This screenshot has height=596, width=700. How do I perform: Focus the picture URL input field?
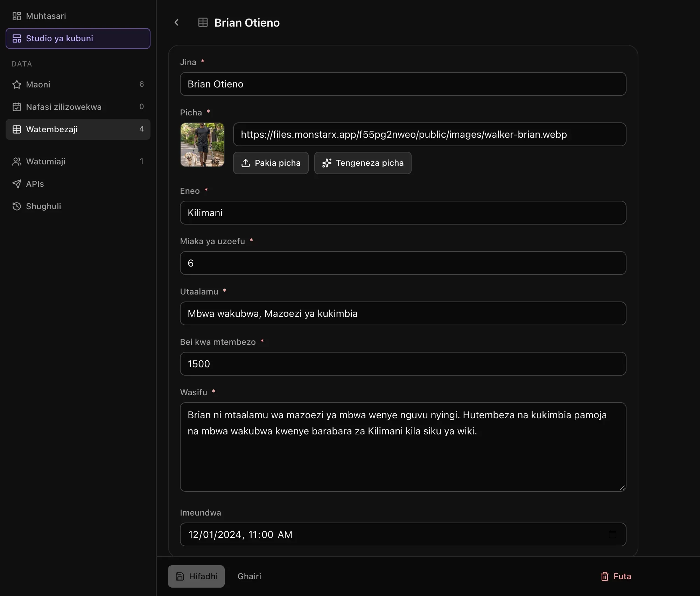tap(429, 134)
